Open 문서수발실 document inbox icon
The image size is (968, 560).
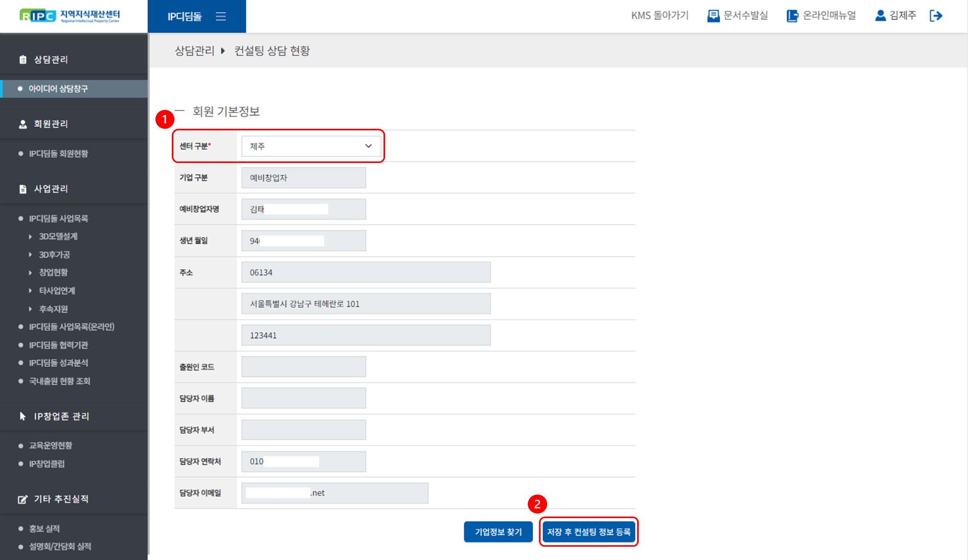(713, 16)
